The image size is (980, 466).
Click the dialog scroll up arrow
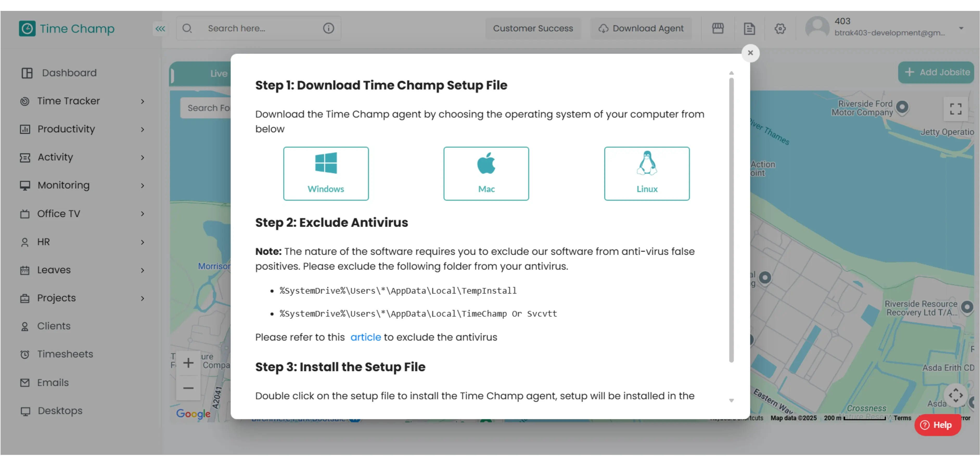tap(731, 73)
